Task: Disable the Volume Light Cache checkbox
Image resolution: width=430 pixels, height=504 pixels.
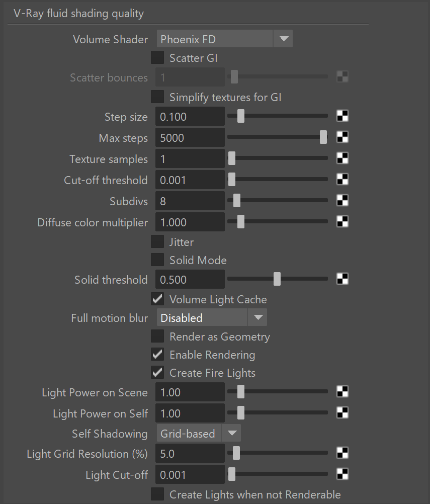Action: coord(157,299)
